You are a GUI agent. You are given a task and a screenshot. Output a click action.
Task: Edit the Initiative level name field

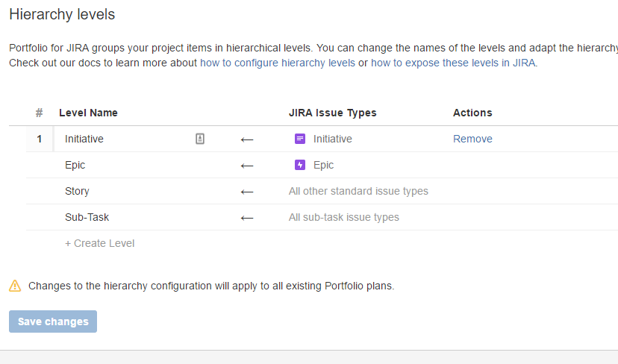[119, 139]
